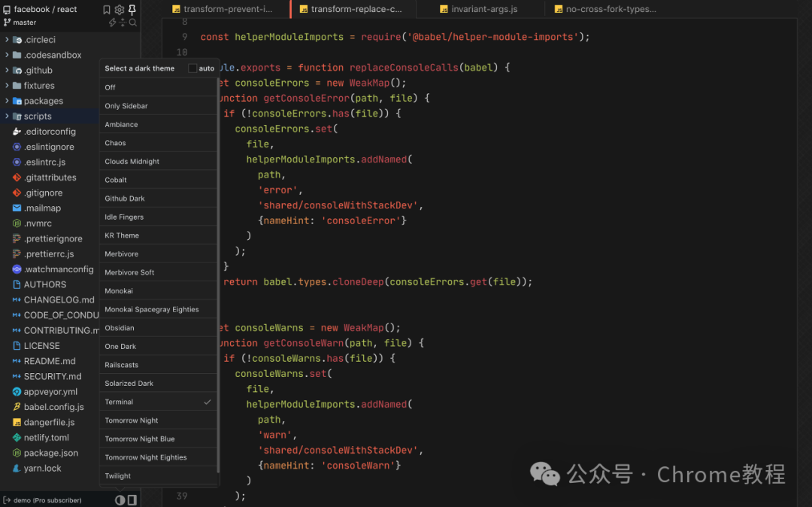
Task: Select the Tomorrow Night Blue theme
Action: click(158, 439)
